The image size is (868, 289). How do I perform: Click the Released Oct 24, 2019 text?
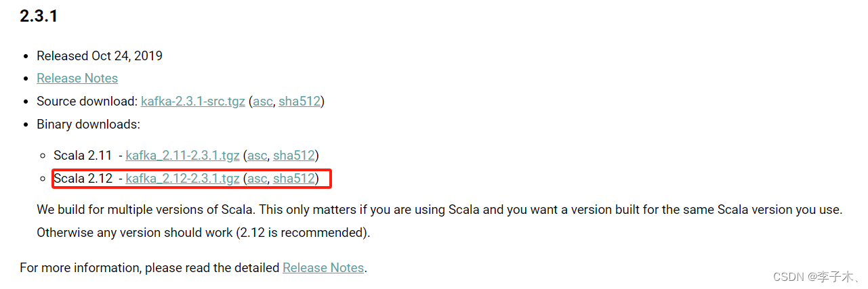point(100,55)
